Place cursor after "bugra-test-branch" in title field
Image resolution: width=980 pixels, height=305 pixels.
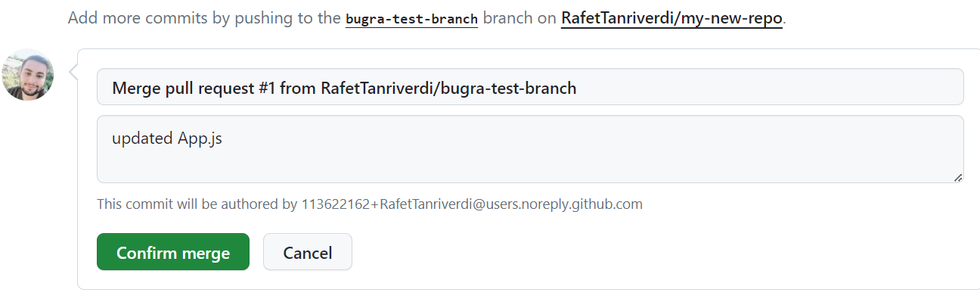(578, 88)
